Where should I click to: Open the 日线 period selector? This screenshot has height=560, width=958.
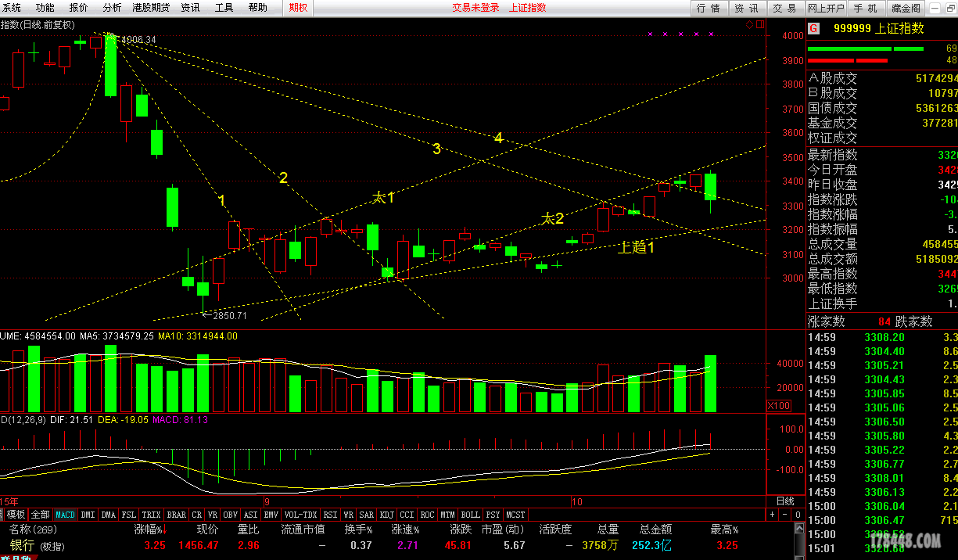click(x=784, y=501)
